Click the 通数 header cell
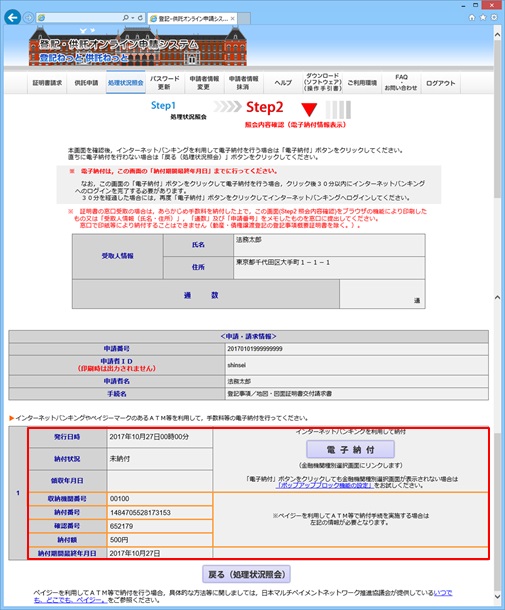Screen dimensions: 505x610 tap(206, 295)
